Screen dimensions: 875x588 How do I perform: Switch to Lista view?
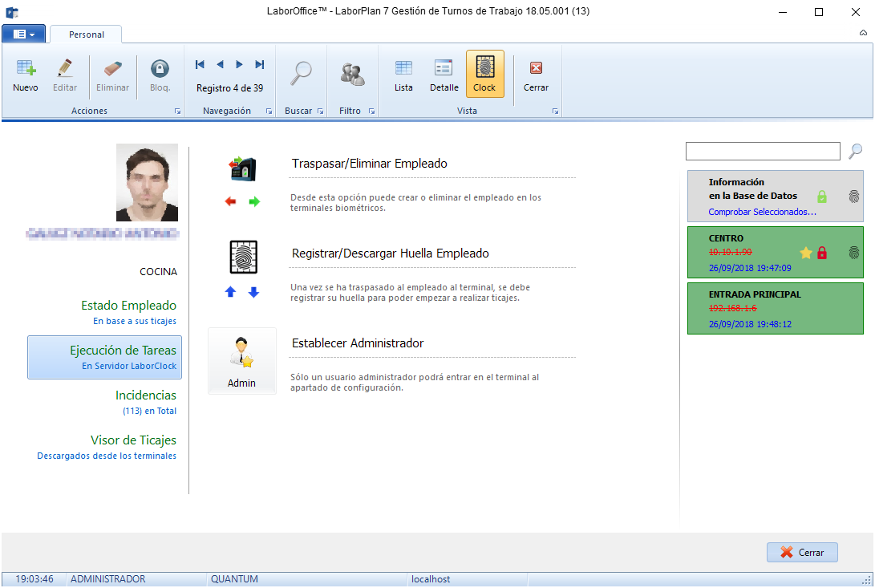(403, 68)
